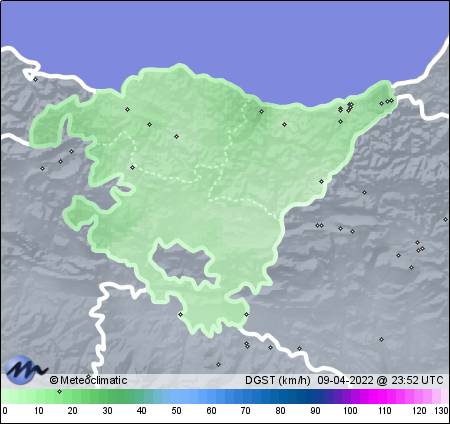Click the station marker on the darkest green coastal patch
450x424 pixels.
(262, 111)
